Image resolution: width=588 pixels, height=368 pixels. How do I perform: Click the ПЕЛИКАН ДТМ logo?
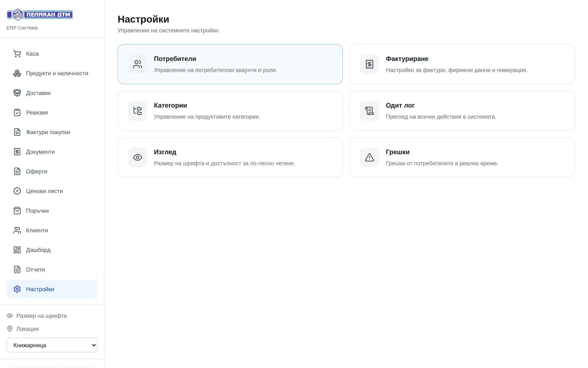(40, 14)
